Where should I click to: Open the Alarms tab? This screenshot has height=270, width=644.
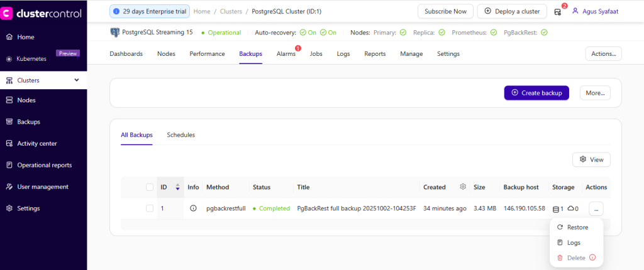click(x=286, y=54)
